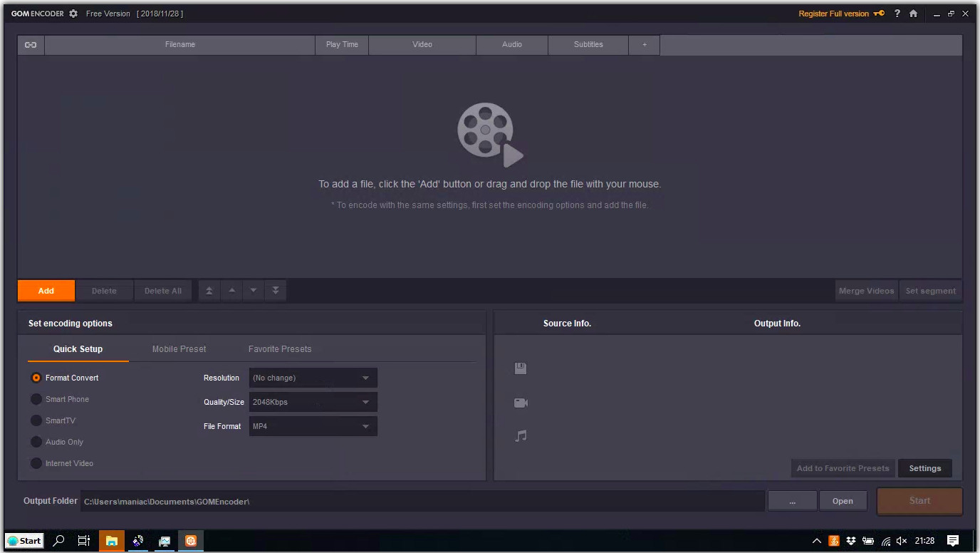Click the Source Info. heading
Image resolution: width=980 pixels, height=553 pixels.
click(x=567, y=324)
